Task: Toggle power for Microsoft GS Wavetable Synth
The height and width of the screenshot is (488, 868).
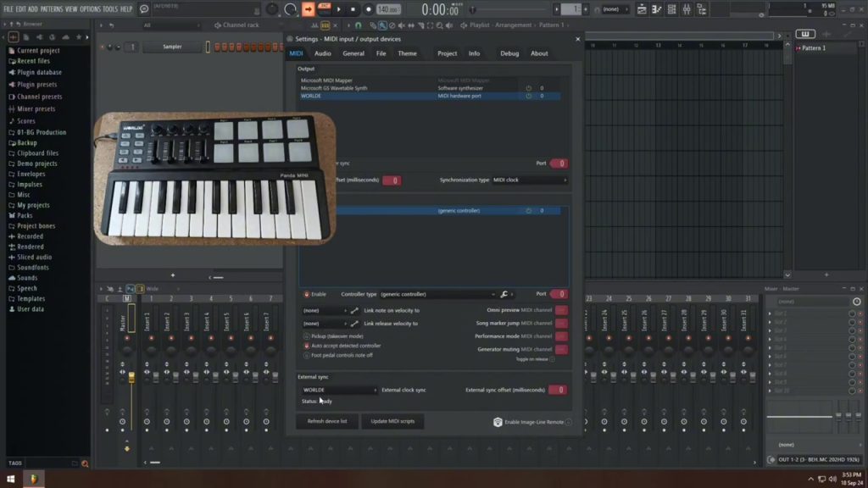Action: coord(529,88)
